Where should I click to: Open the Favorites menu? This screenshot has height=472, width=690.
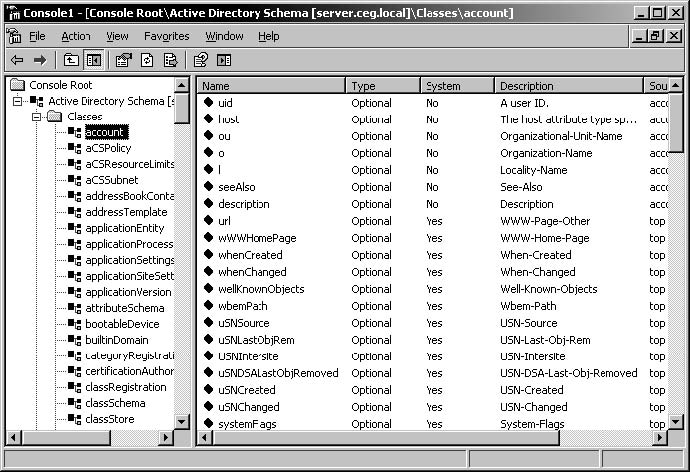click(x=167, y=36)
